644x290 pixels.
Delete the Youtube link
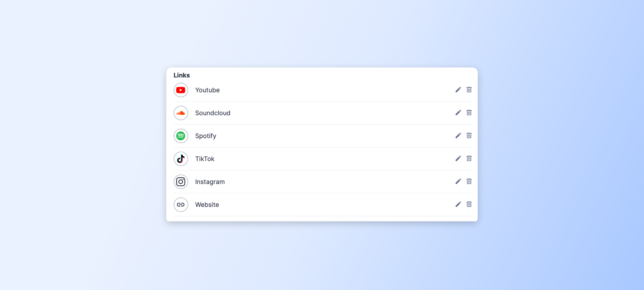[469, 90]
